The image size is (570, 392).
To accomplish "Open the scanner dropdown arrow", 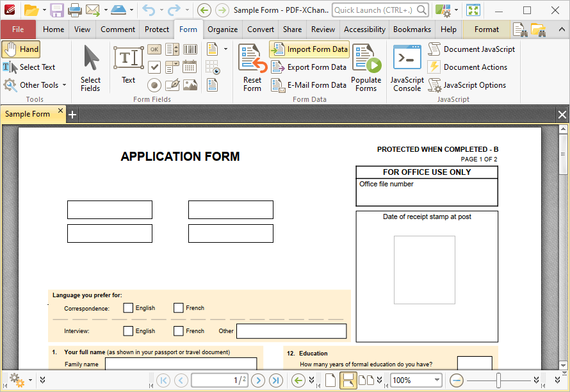I will point(131,10).
